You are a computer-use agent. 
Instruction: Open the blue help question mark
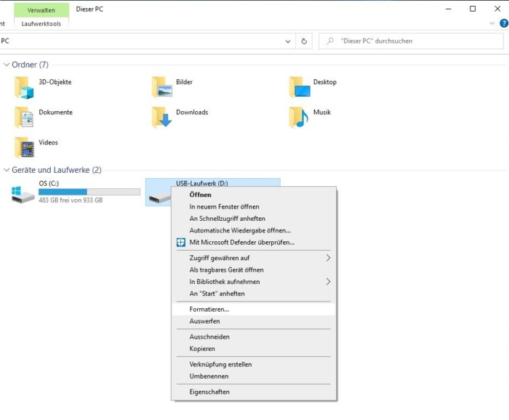point(504,23)
